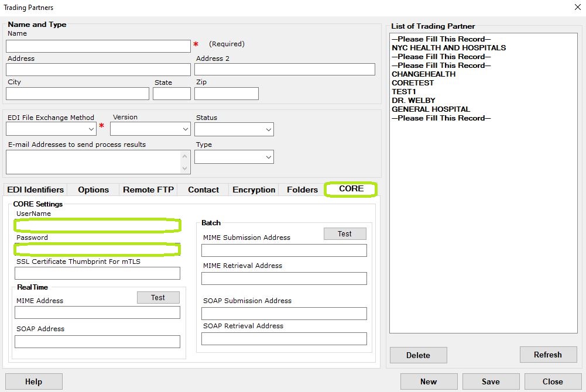586x392 pixels.
Task: Select TEST1 in the trading partner list
Action: click(x=403, y=91)
